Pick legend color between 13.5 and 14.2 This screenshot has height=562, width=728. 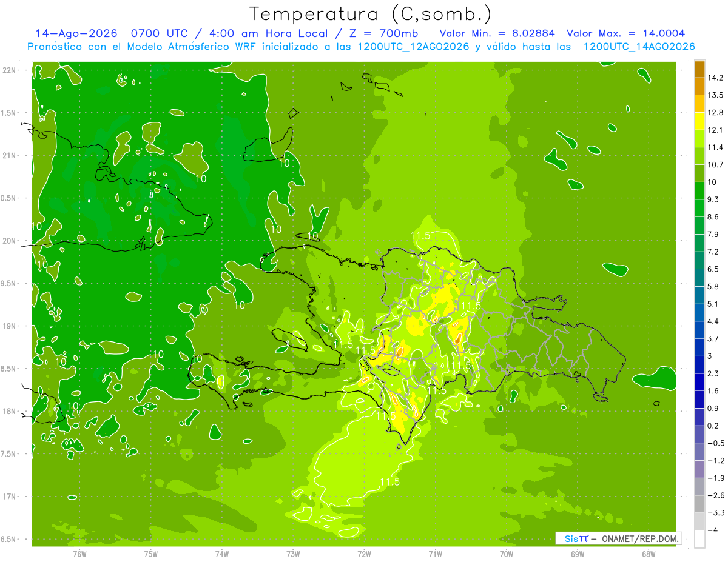click(x=699, y=86)
